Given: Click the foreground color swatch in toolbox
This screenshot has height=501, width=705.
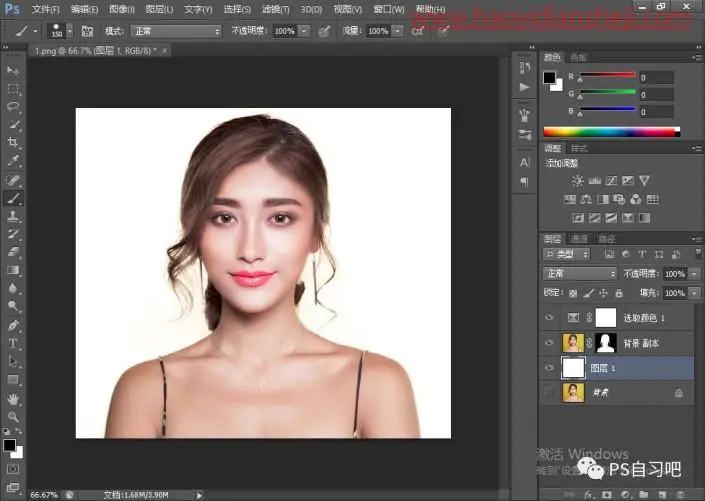Looking at the screenshot, I should pyautogui.click(x=9, y=445).
